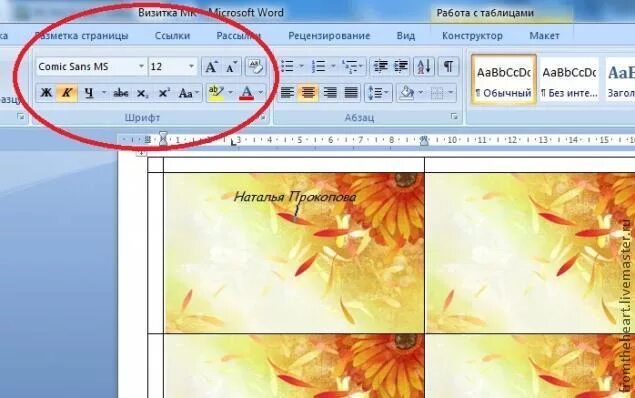
Task: Click the first line indent ruler marker
Action: pos(163,135)
